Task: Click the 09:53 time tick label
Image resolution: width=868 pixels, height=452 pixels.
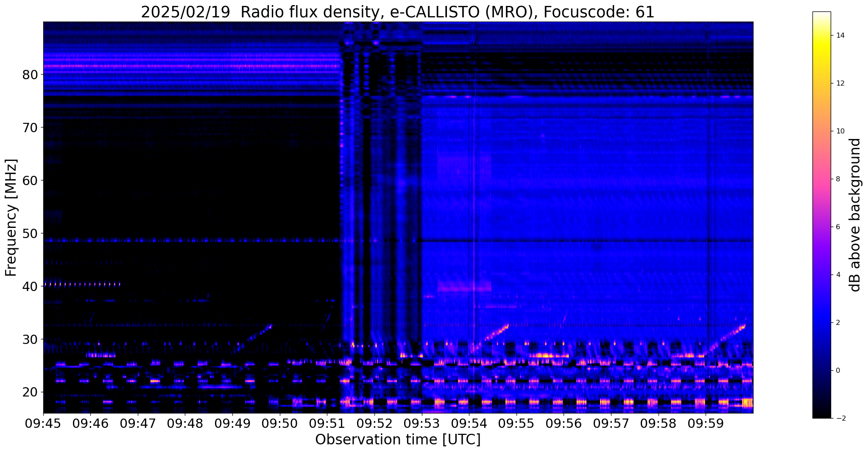Action: pos(421,424)
